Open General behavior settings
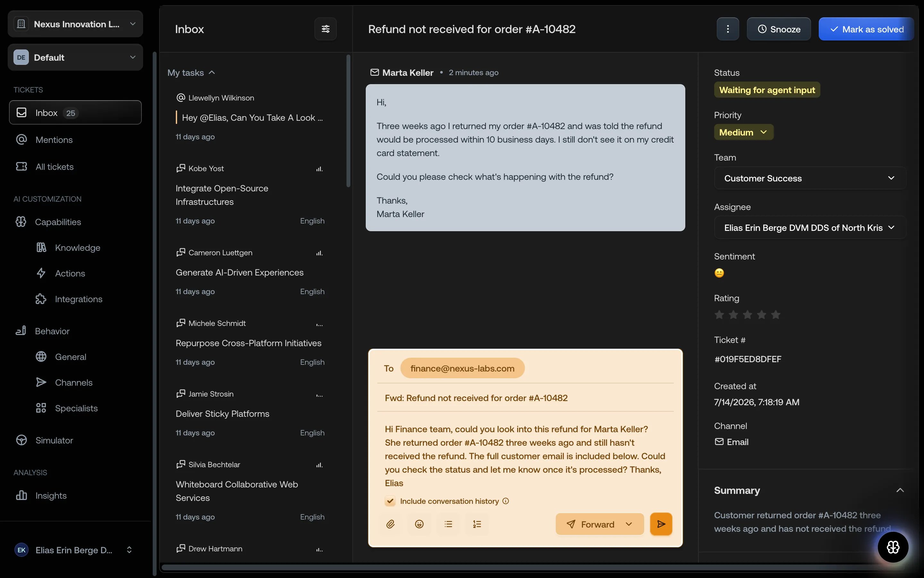The height and width of the screenshot is (578, 924). point(70,357)
